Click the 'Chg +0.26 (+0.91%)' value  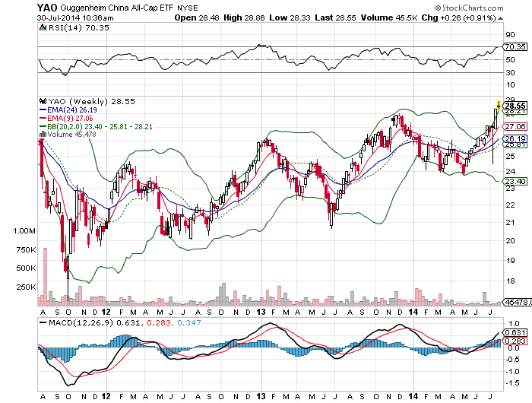(x=459, y=17)
